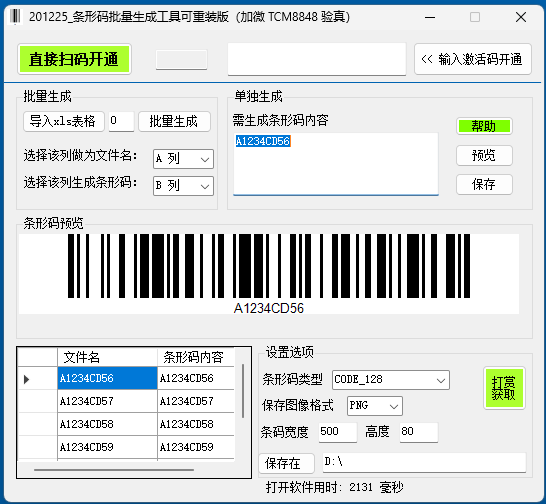Open the CODE_128 barcode type dropdown

391,380
